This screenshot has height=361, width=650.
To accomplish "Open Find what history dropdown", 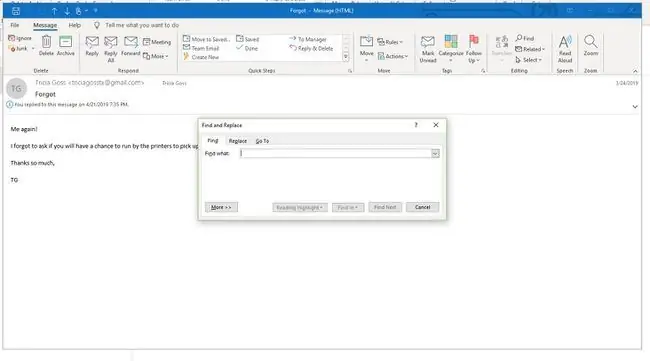I will click(435, 154).
